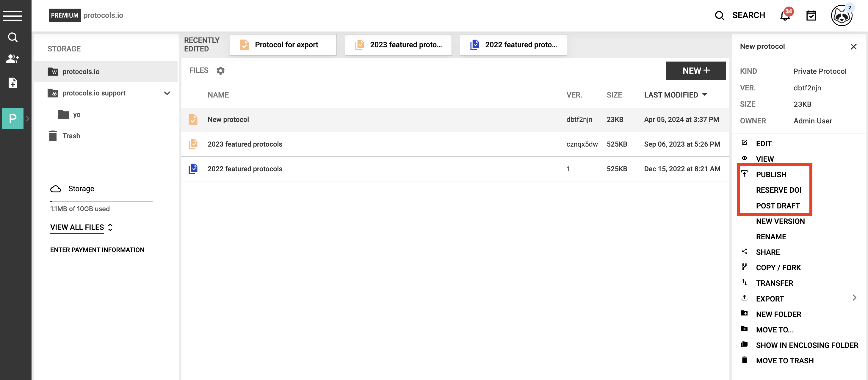Click Enter Payment Information link
The image size is (868, 380).
click(x=97, y=250)
